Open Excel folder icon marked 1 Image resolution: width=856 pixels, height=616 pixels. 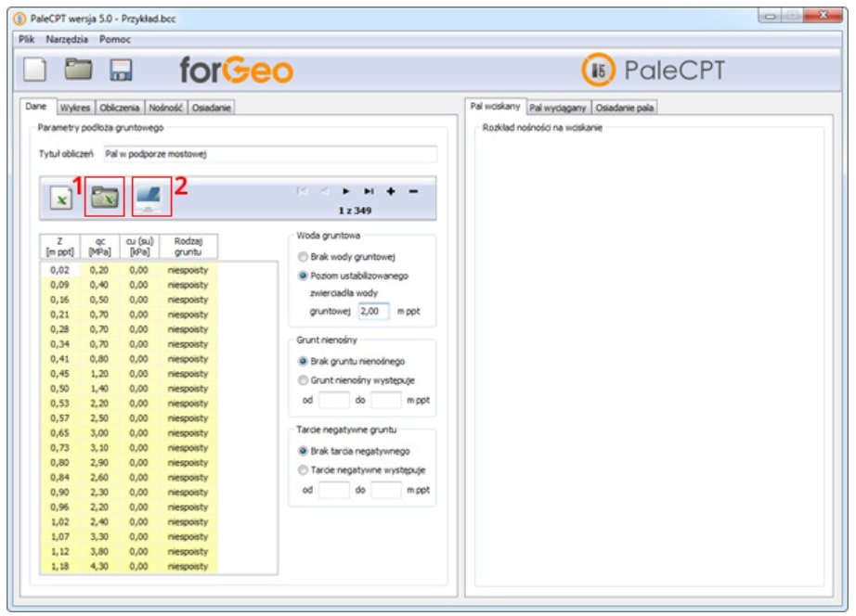[103, 197]
